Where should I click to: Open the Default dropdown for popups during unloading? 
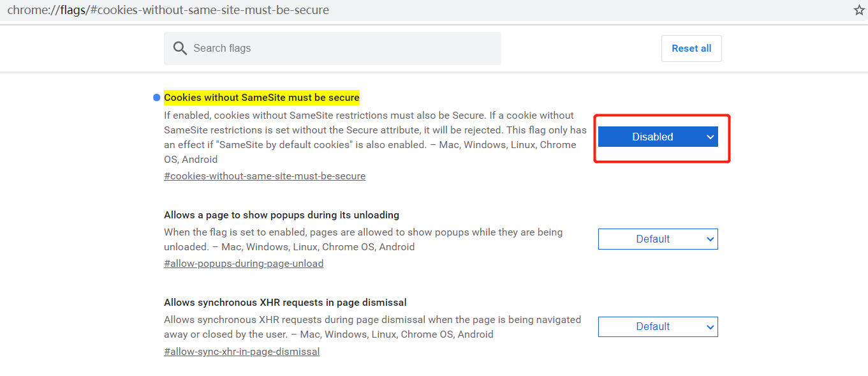click(658, 239)
